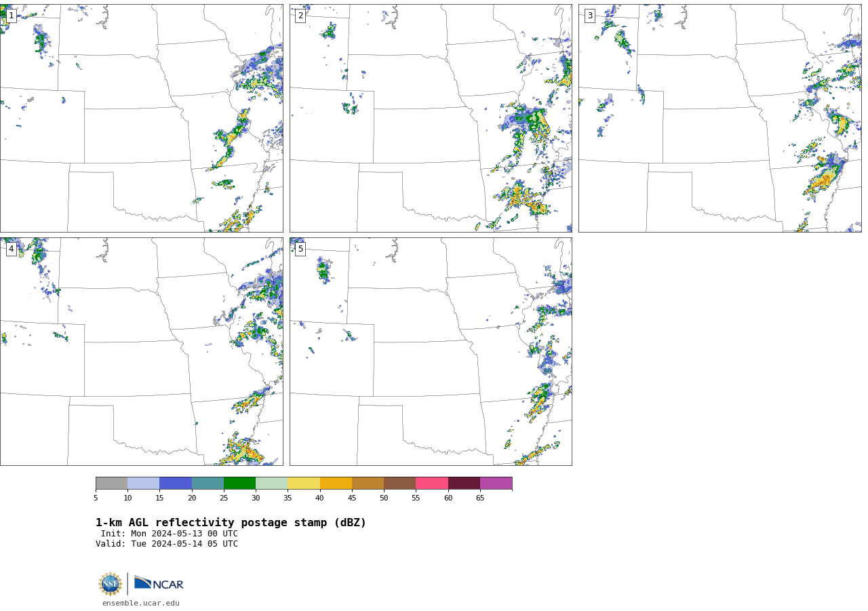Open ensemble member 4 reflectivity map
Screen dimensions: 868x611
tap(141, 351)
